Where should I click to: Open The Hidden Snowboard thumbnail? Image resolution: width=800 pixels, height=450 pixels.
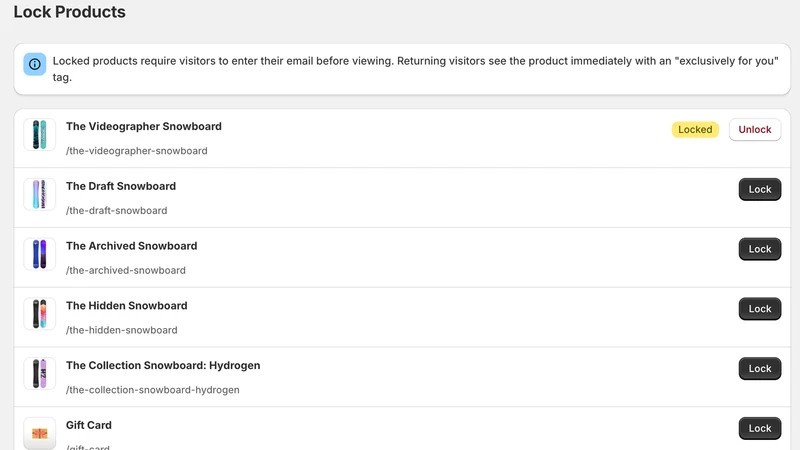click(39, 314)
